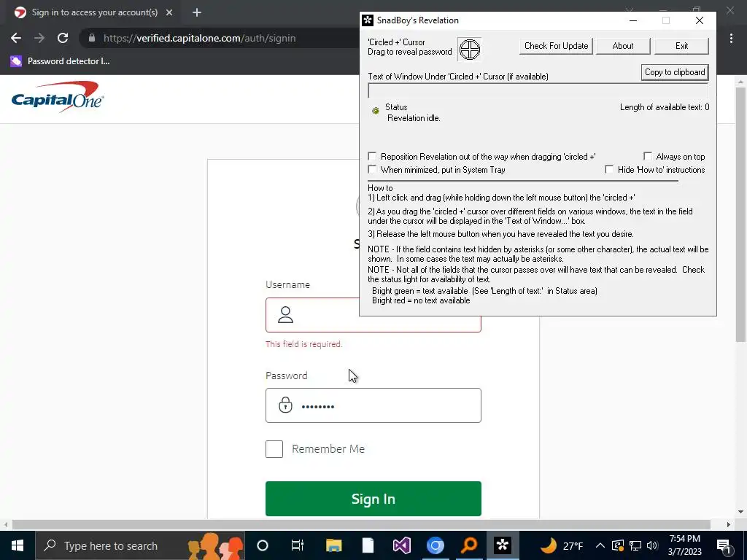The width and height of the screenshot is (747, 560).
Task: Click the browser address bar URL
Action: point(200,38)
